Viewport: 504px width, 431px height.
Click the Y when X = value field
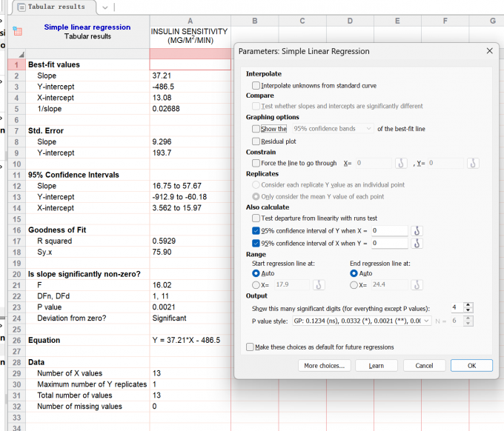(x=390, y=230)
